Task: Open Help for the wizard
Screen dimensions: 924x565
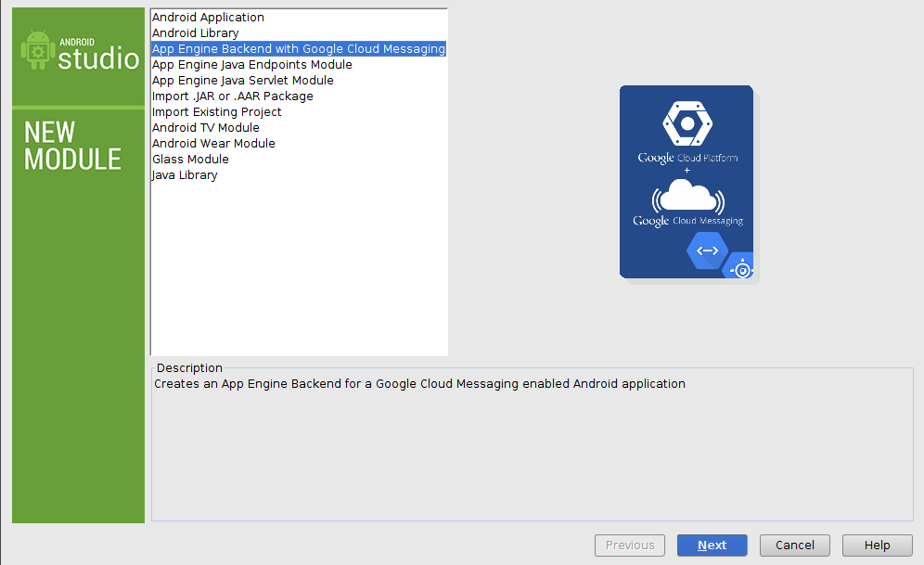Action: pos(877,546)
